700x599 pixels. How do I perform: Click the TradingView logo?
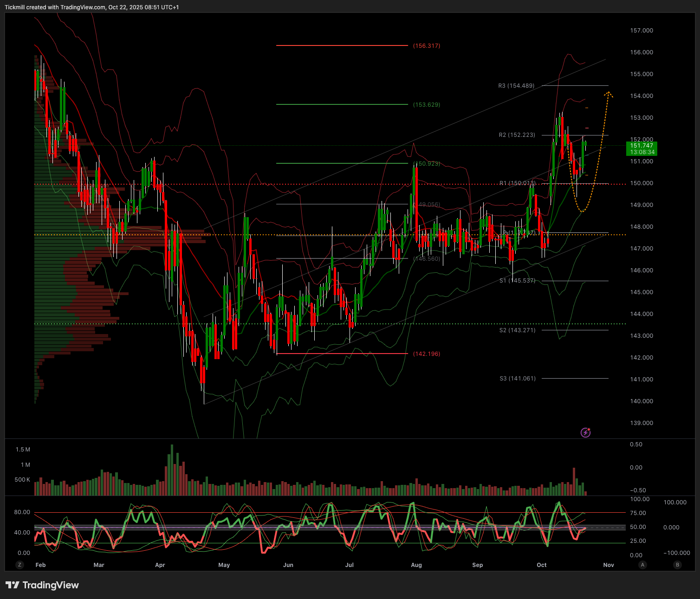(42, 585)
